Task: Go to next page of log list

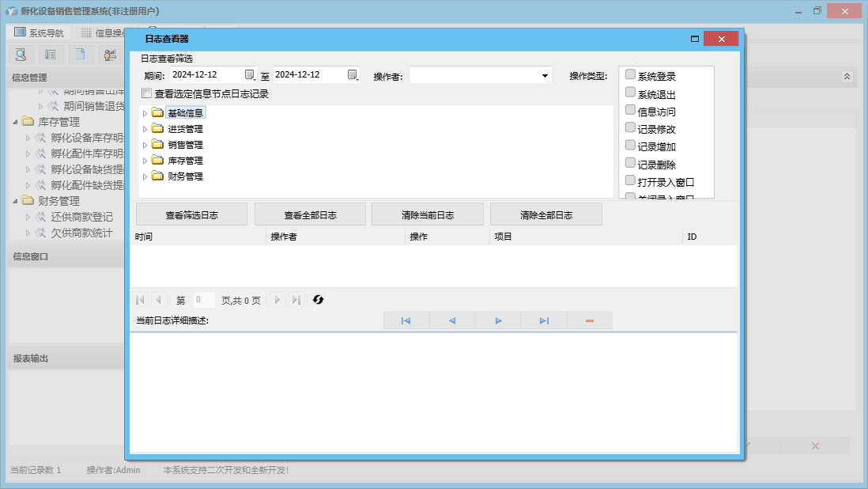Action: pos(277,300)
